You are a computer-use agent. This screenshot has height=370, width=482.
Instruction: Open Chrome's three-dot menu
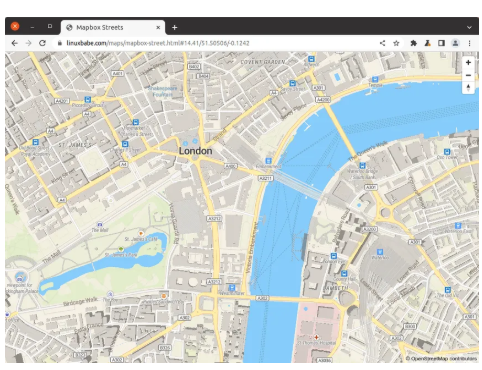pos(469,43)
